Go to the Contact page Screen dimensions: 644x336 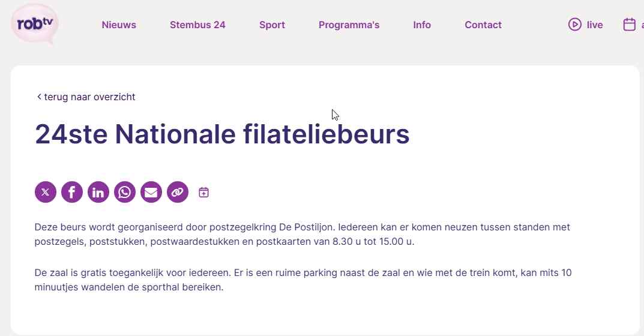(x=483, y=25)
